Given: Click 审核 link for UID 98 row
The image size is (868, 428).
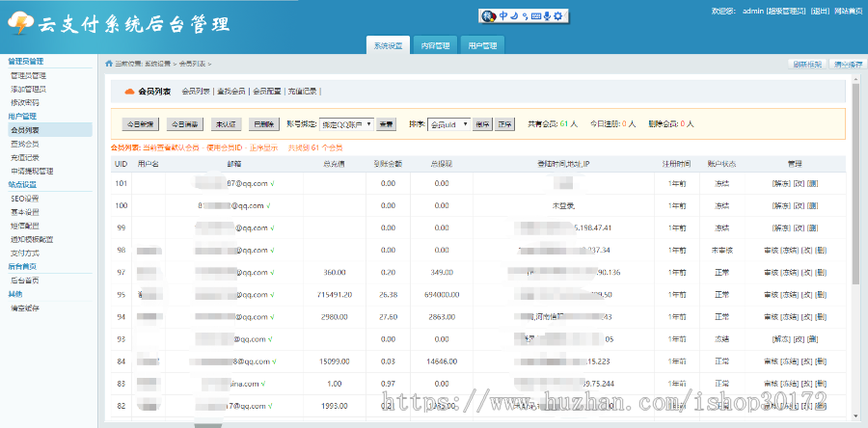Looking at the screenshot, I should tap(772, 250).
